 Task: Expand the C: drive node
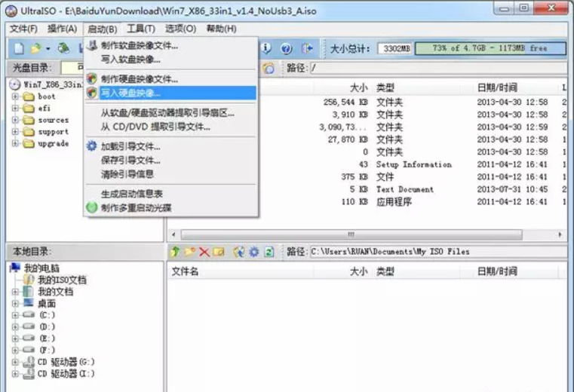[15, 314]
